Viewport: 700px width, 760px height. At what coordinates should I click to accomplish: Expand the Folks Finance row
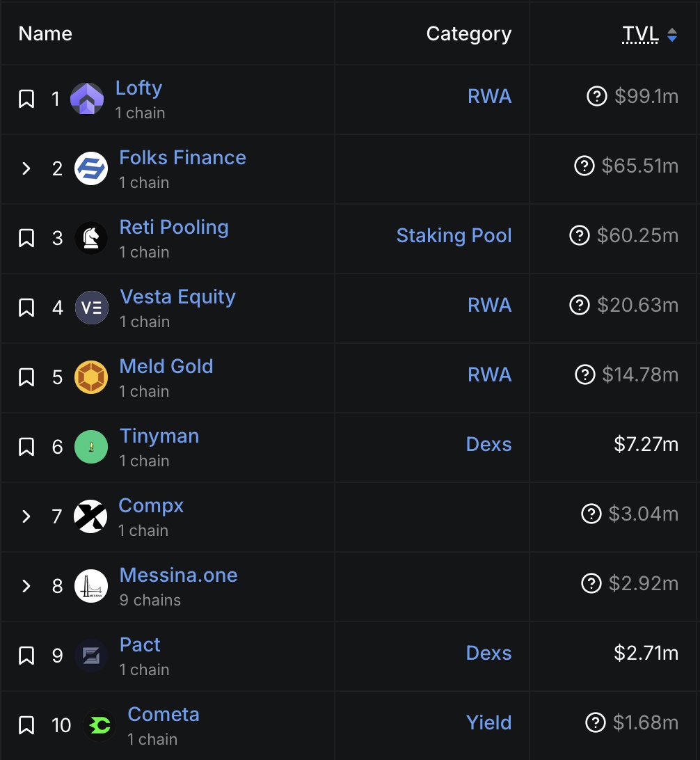(x=26, y=168)
